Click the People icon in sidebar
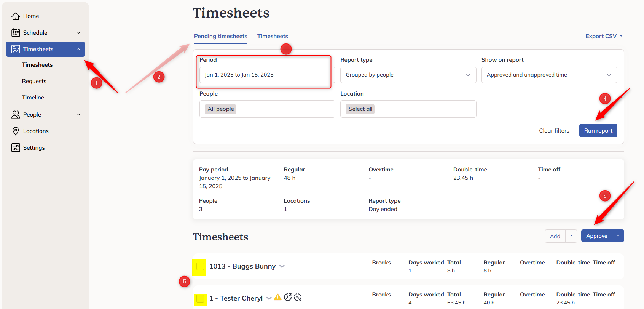 [x=16, y=115]
